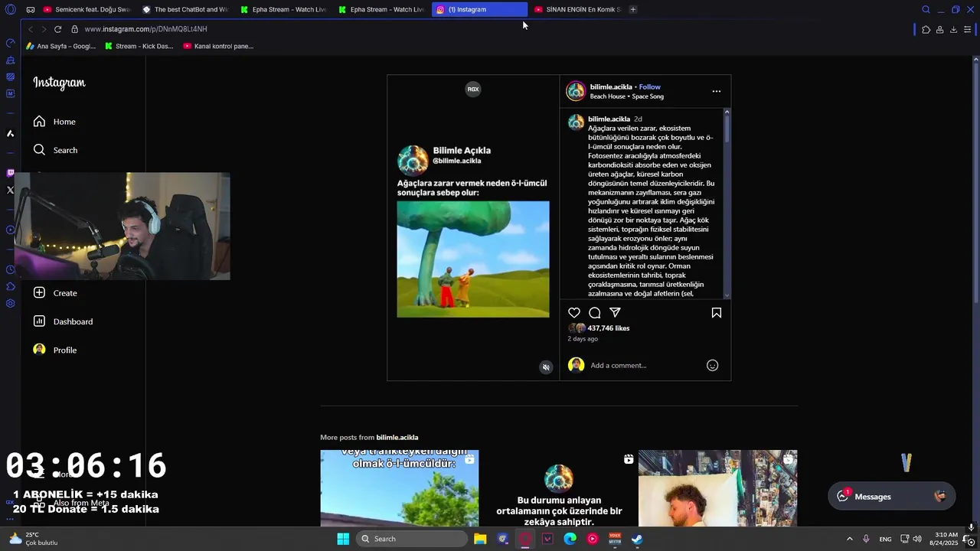This screenshot has width=980, height=551.
Task: Open Dashboard in the Instagram sidebar
Action: [63, 321]
